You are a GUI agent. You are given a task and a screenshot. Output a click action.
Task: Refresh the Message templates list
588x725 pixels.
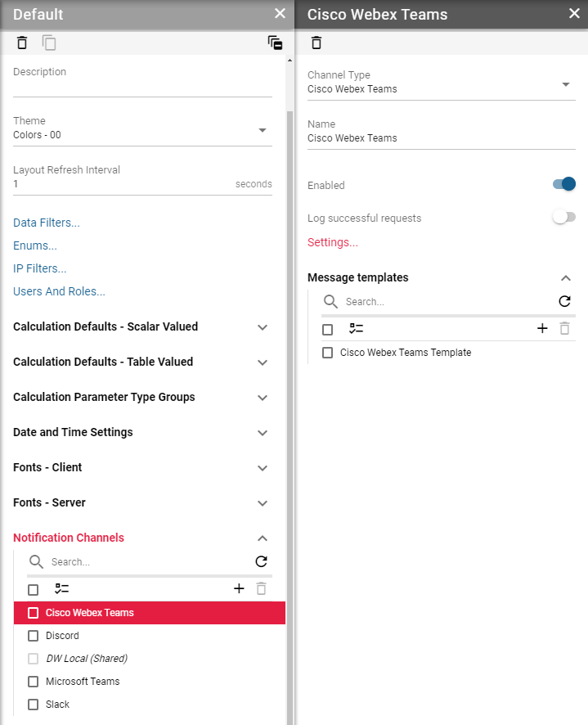[564, 301]
